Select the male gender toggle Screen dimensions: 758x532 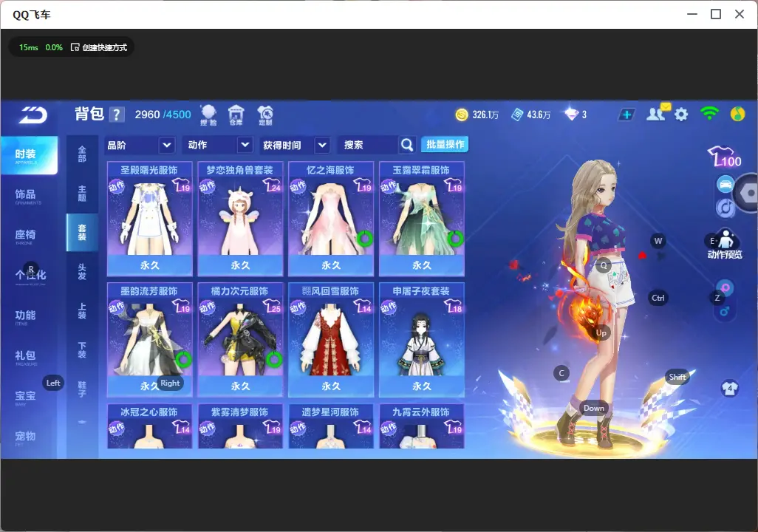click(725, 311)
